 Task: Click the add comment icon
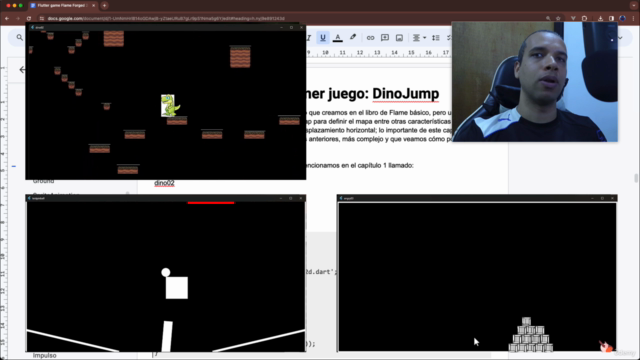(x=384, y=38)
